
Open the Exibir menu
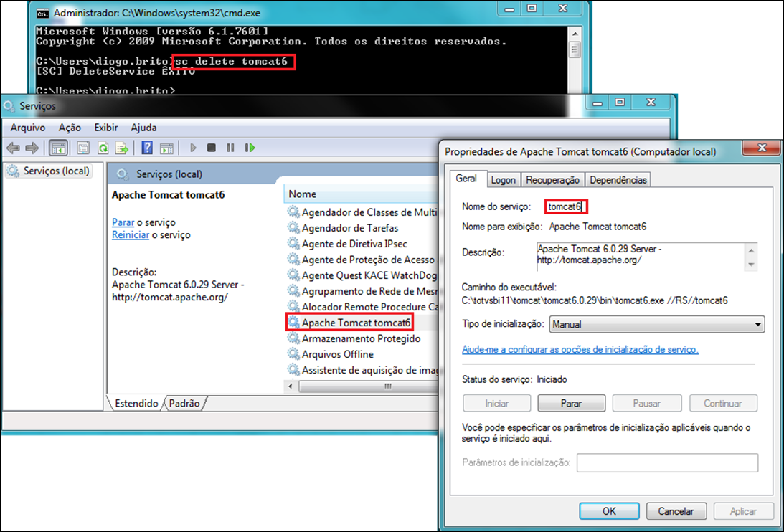(x=106, y=128)
